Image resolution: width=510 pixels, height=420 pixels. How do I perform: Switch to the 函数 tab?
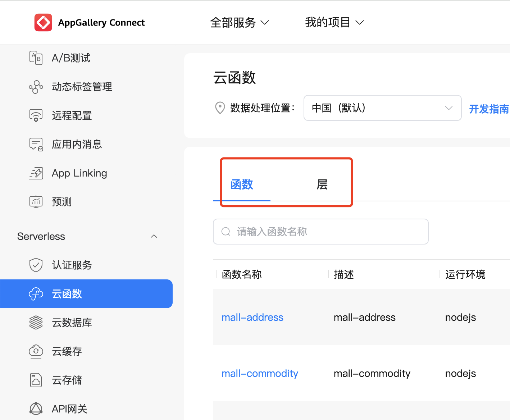(x=242, y=184)
